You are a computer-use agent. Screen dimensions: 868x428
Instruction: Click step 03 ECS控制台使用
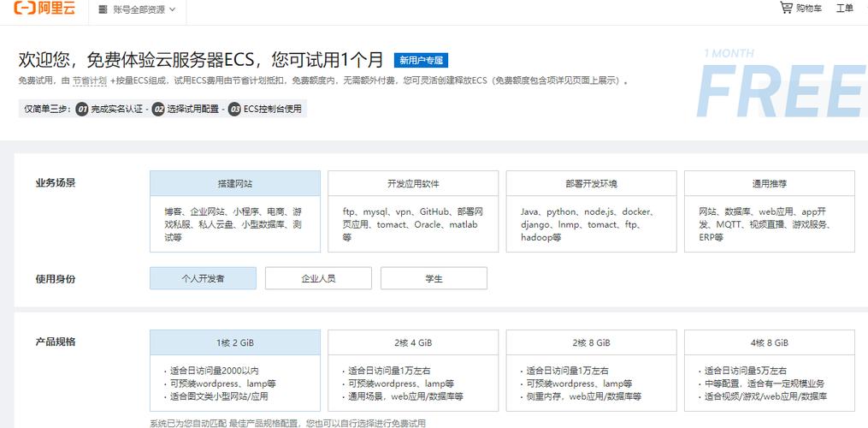coord(266,110)
